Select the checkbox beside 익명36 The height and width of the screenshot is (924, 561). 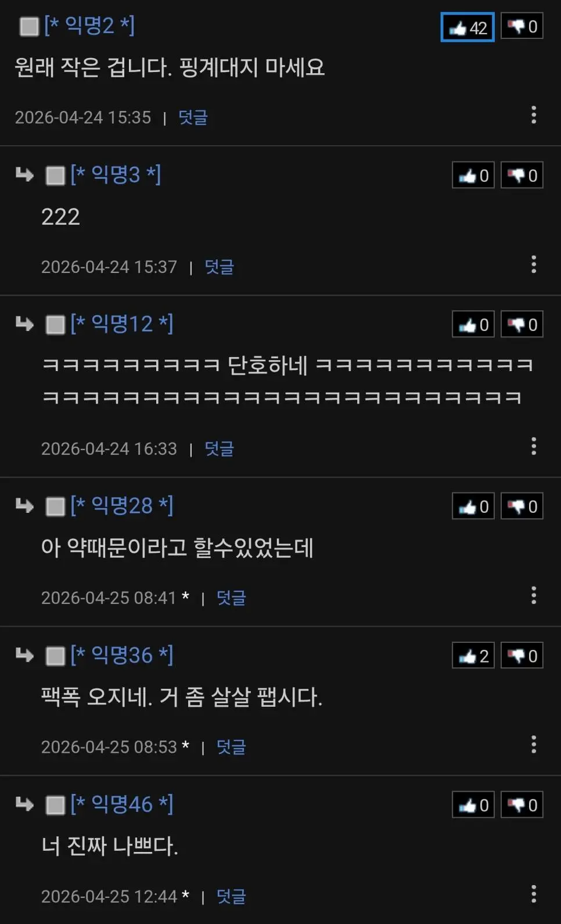pos(55,656)
